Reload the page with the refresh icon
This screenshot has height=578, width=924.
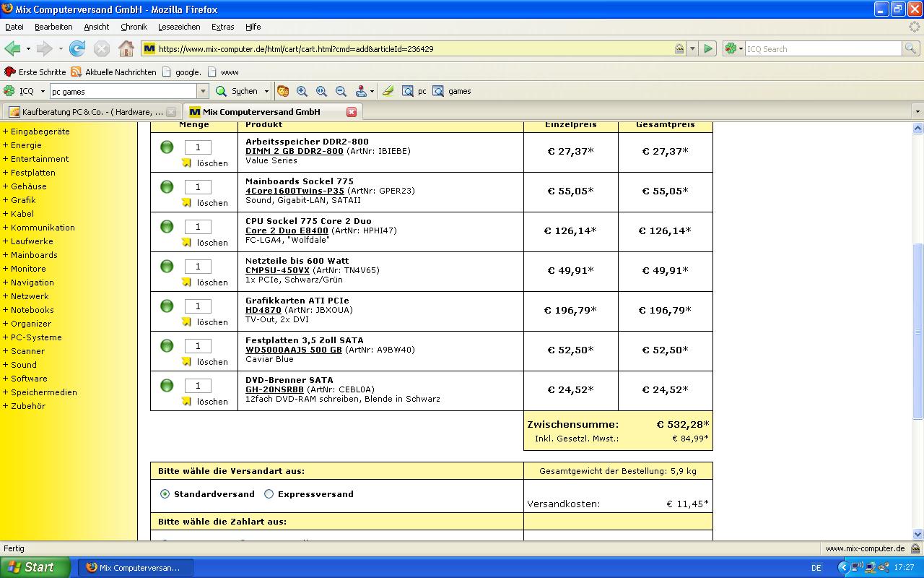pos(77,48)
